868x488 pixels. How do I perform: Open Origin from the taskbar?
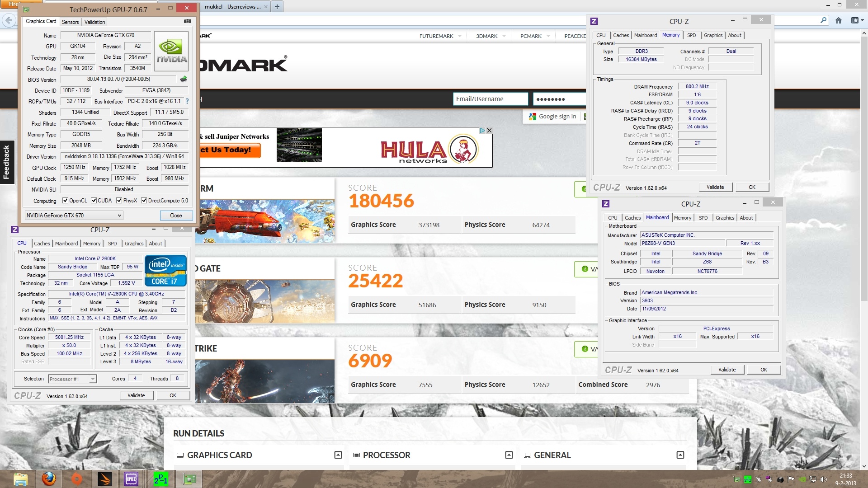[x=77, y=479]
